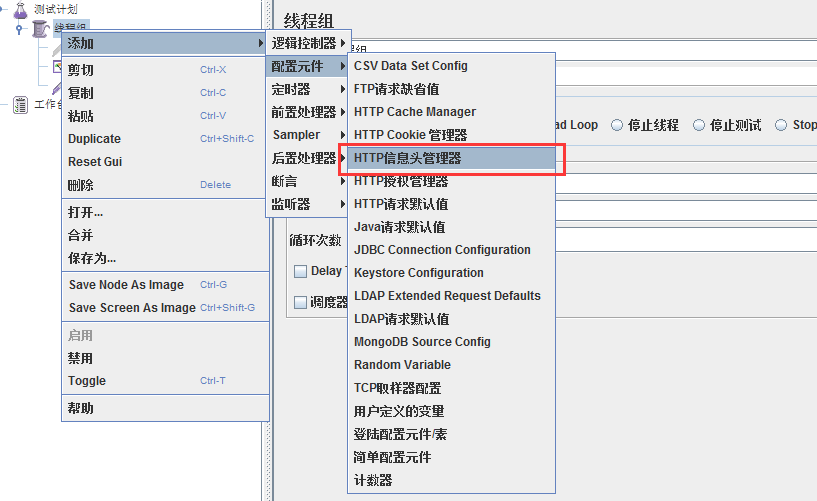817x501 pixels.
Task: Choose 剪切 from the context menu
Action: 165,70
